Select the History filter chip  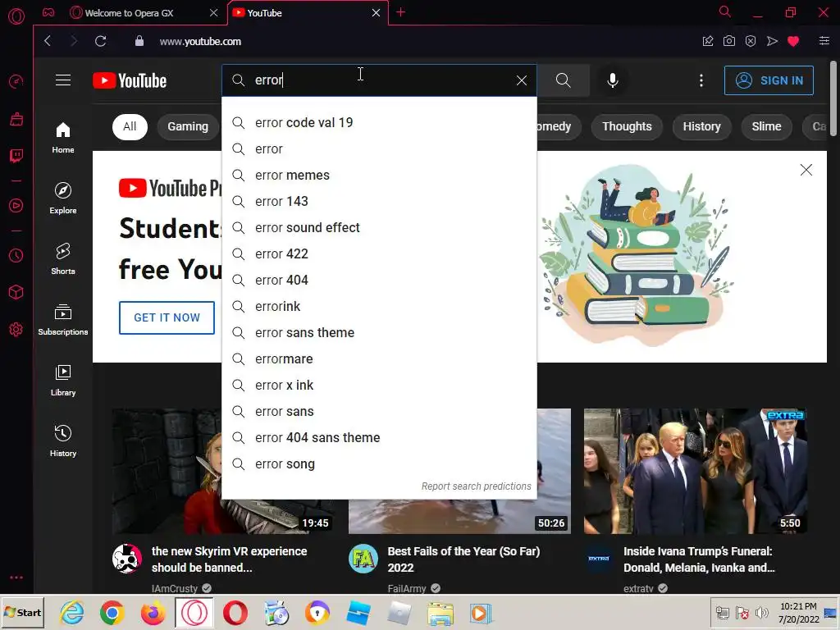[x=702, y=126]
